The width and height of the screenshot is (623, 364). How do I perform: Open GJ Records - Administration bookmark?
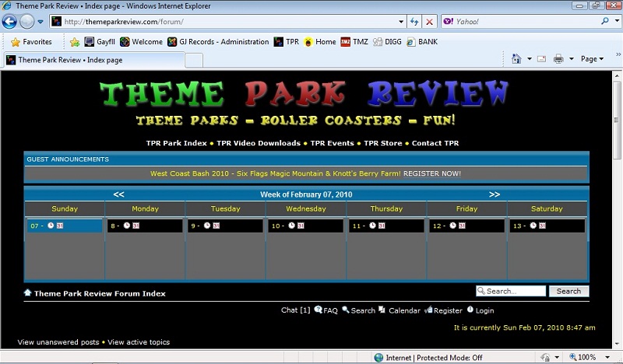pos(218,42)
